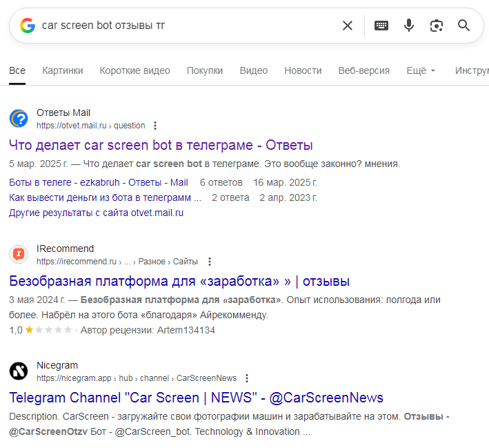This screenshot has width=489, height=448.
Task: Click the Google logo in search bar
Action: pos(28,26)
